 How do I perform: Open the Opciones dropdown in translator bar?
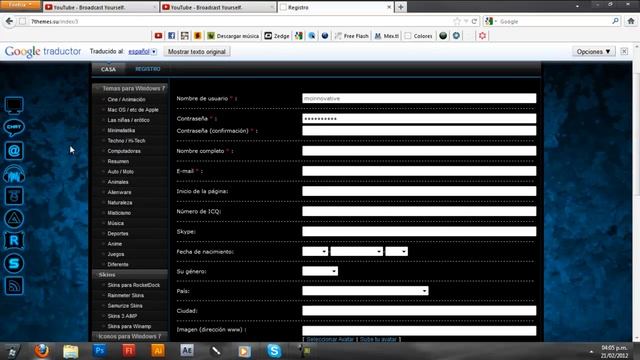(x=593, y=52)
